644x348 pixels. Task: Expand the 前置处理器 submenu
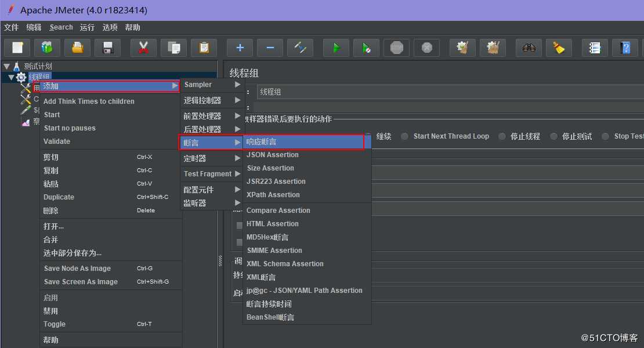(x=212, y=116)
